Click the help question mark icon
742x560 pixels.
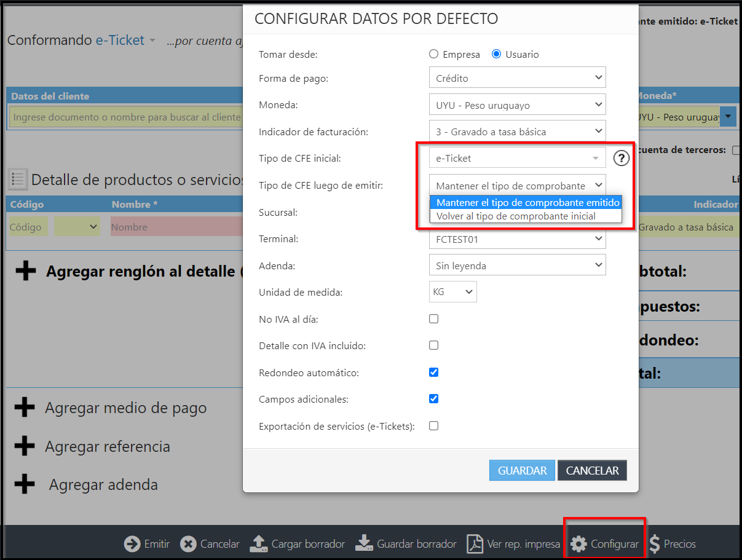622,159
